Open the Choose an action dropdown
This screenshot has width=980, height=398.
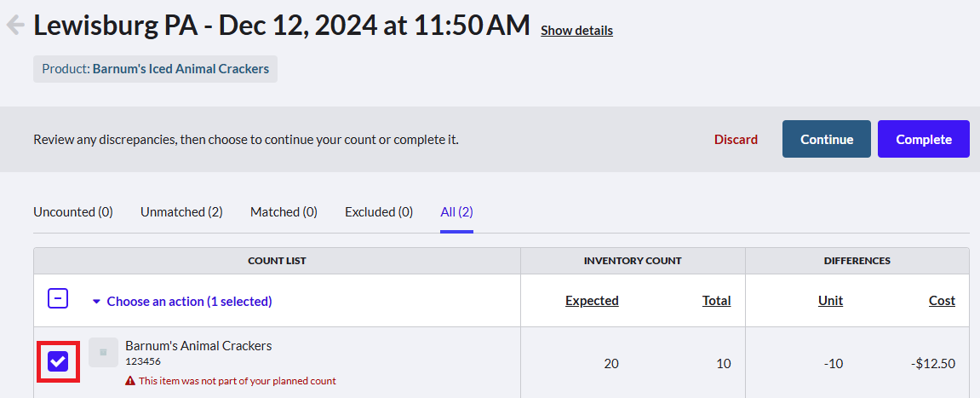[x=182, y=301]
